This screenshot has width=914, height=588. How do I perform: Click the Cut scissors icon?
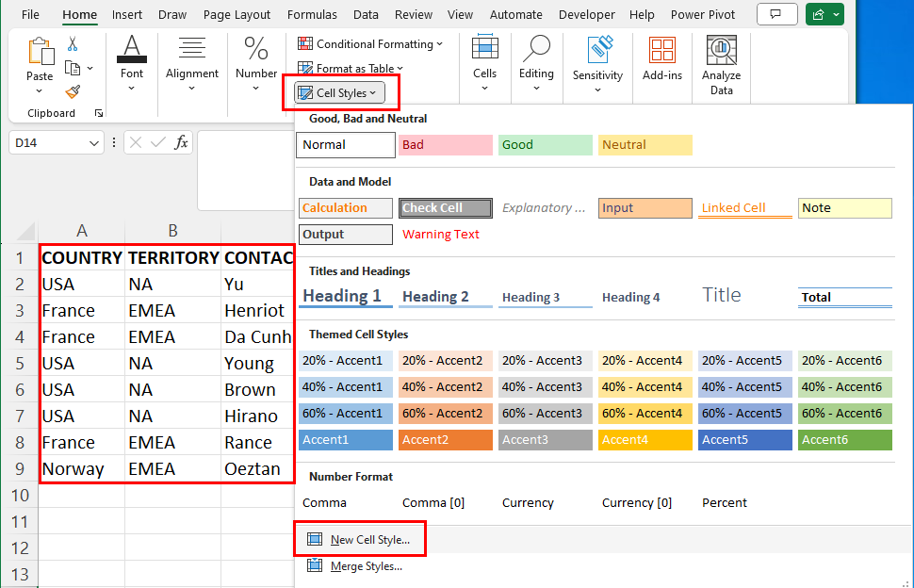coord(73,43)
